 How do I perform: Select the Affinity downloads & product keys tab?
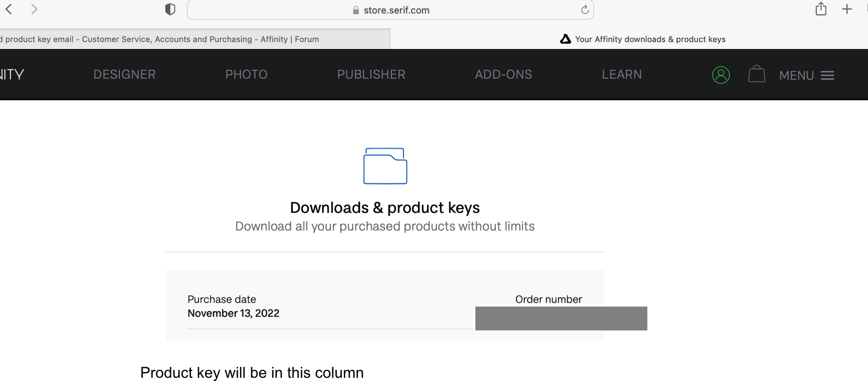(643, 39)
